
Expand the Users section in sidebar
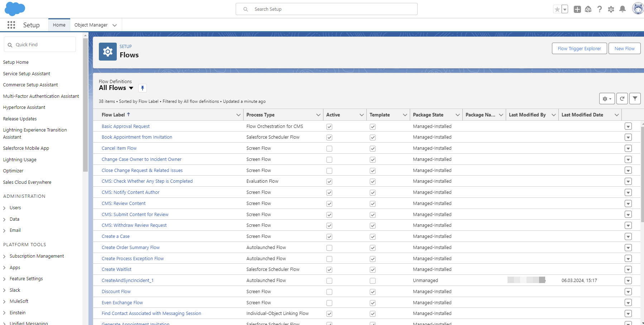coord(4,208)
